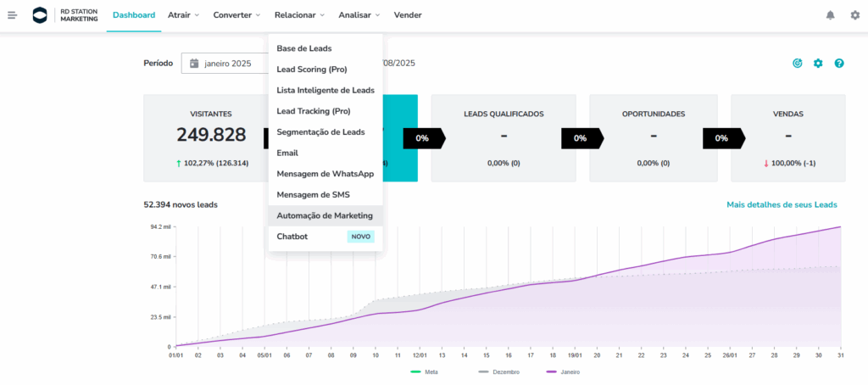
Task: Click the help question mark icon
Action: pyautogui.click(x=839, y=64)
